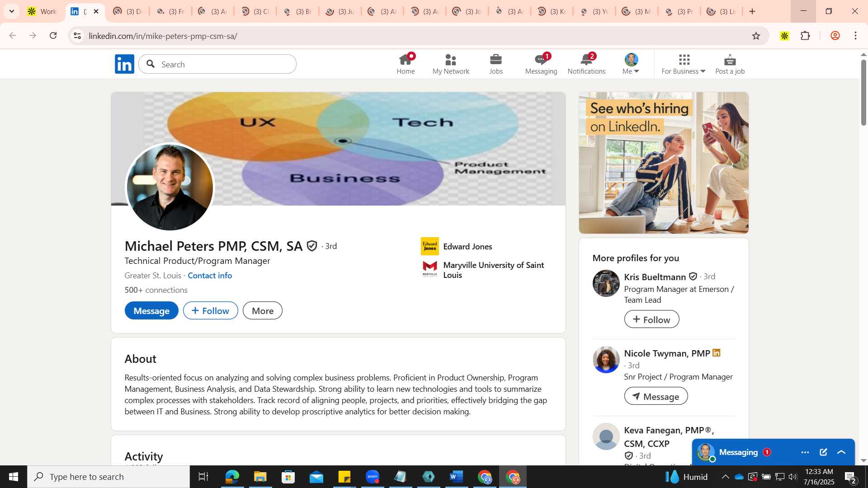Compose new message in messaging overlay

point(823,452)
